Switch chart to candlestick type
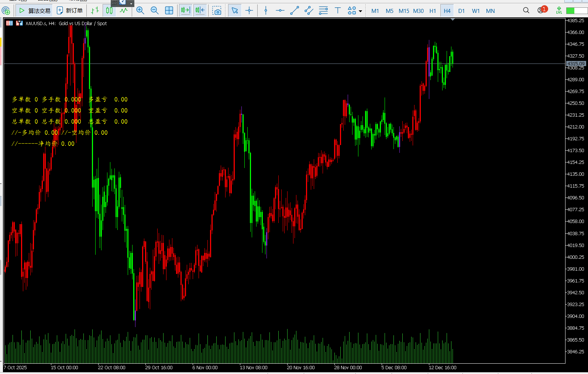The height and width of the screenshot is (374, 588). click(109, 11)
